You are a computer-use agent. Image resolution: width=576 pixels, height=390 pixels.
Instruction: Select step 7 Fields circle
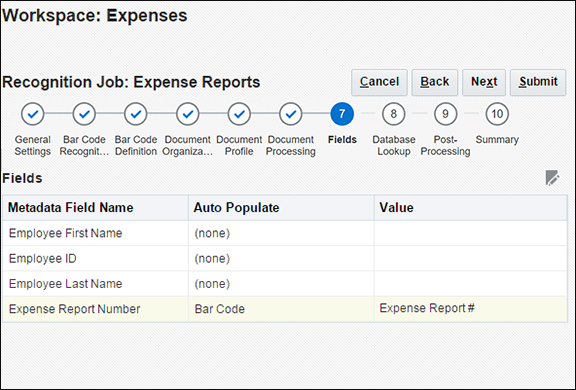coord(342,114)
